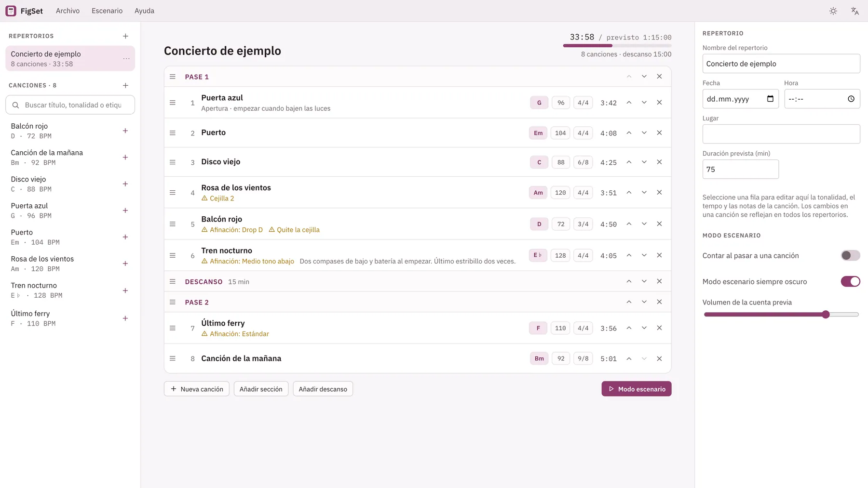
Task: Delete the DESCANSO break row
Action: pos(659,281)
